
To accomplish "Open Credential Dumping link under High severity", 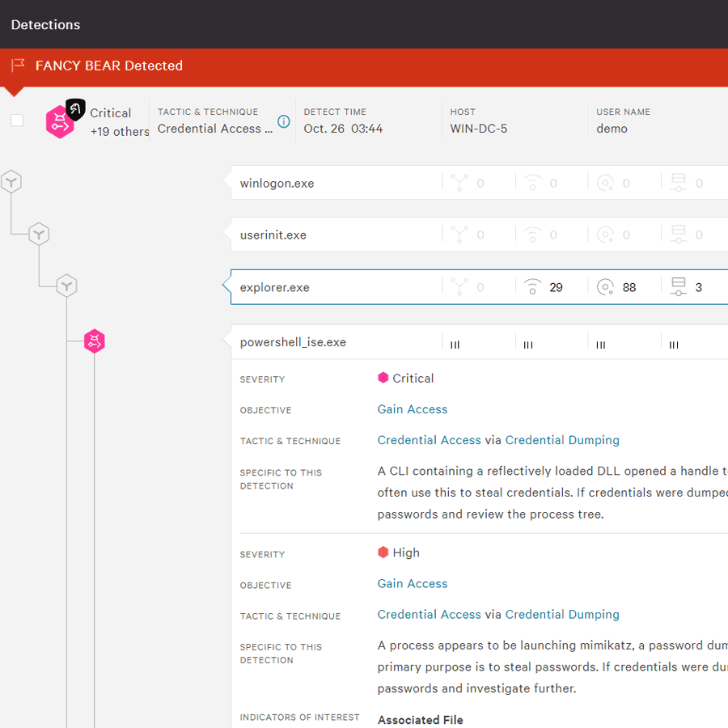I will (562, 615).
